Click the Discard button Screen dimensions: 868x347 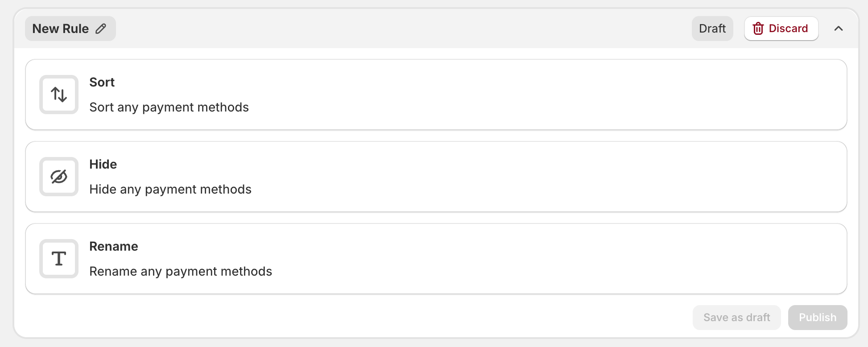tap(781, 29)
